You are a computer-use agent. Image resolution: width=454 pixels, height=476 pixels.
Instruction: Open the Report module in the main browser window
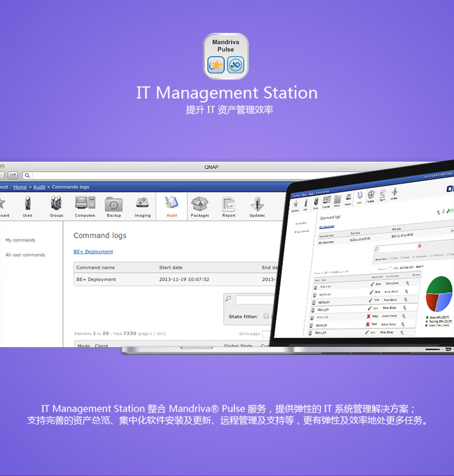pos(229,206)
